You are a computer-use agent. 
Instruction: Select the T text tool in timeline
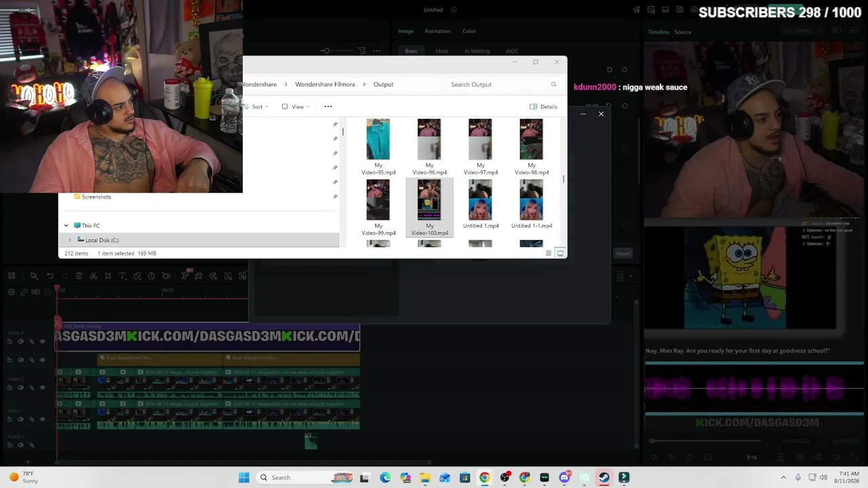(123, 276)
